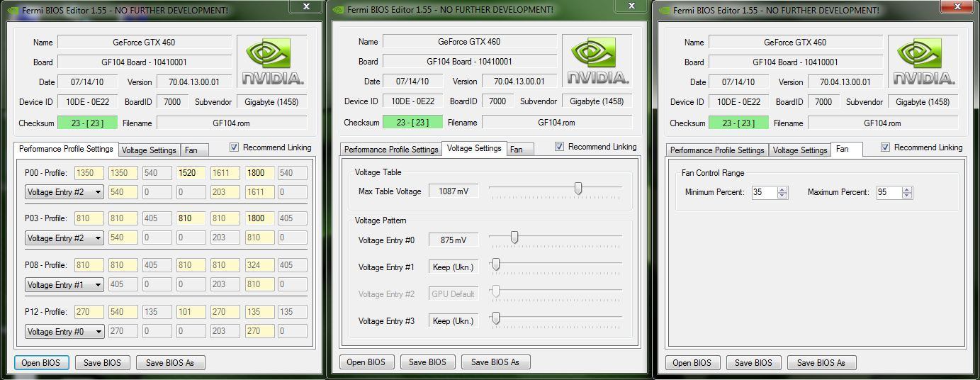Click the Voltage Entry #3 slider handle
This screenshot has width=980, height=380.
pos(496,318)
